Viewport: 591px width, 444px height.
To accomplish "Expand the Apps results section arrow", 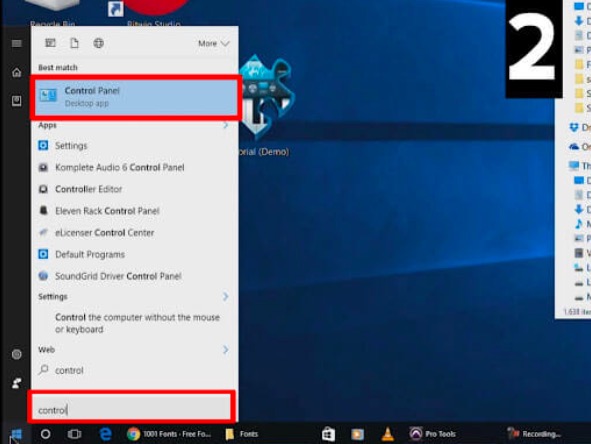I will tap(225, 125).
